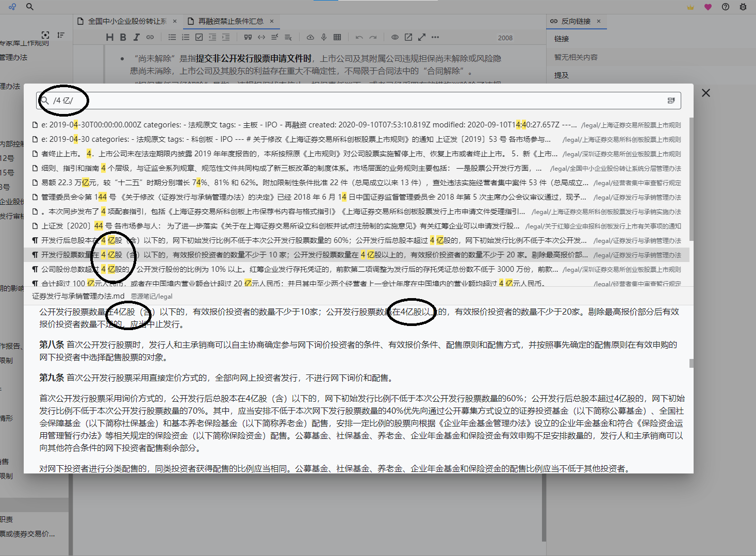Open 票或债券交易价 item in left file tree
This screenshot has height=556, width=756.
coord(27,534)
